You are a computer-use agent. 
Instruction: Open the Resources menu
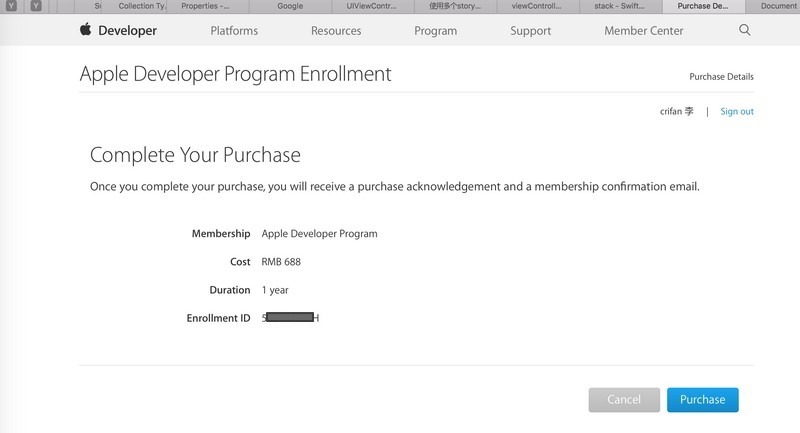point(336,31)
